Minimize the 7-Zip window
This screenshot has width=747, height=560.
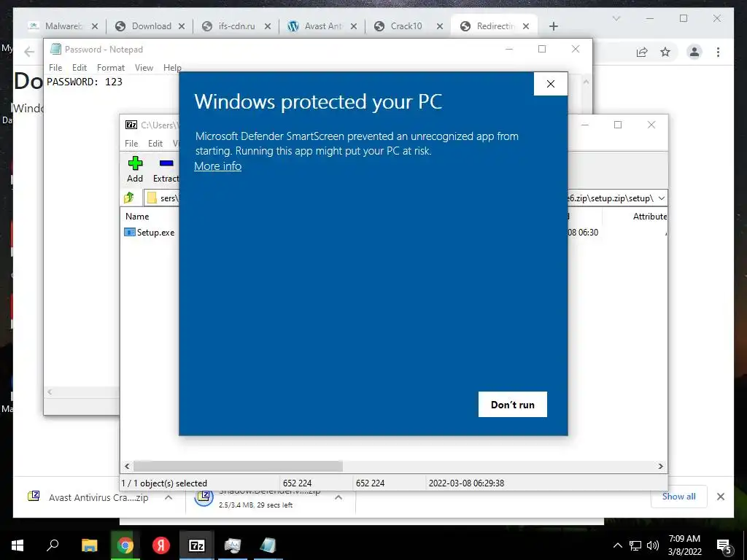[x=585, y=125]
